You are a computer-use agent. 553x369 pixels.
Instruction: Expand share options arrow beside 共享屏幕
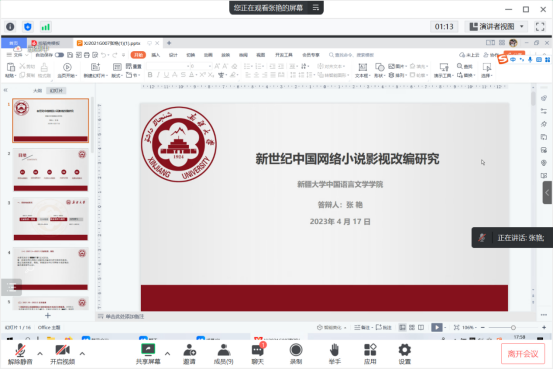[x=168, y=353]
